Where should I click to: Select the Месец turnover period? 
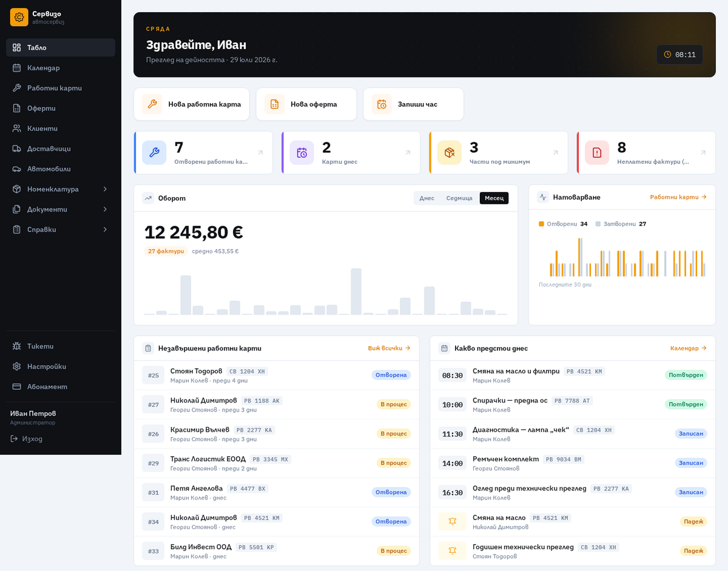pyautogui.click(x=494, y=198)
